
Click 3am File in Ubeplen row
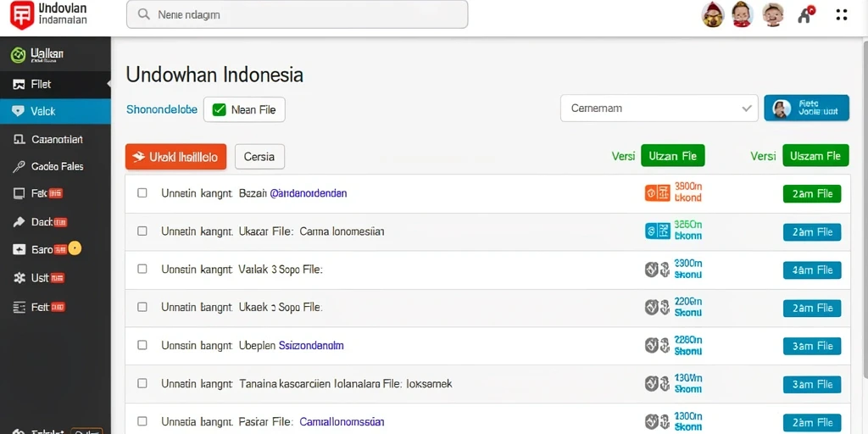coord(812,346)
